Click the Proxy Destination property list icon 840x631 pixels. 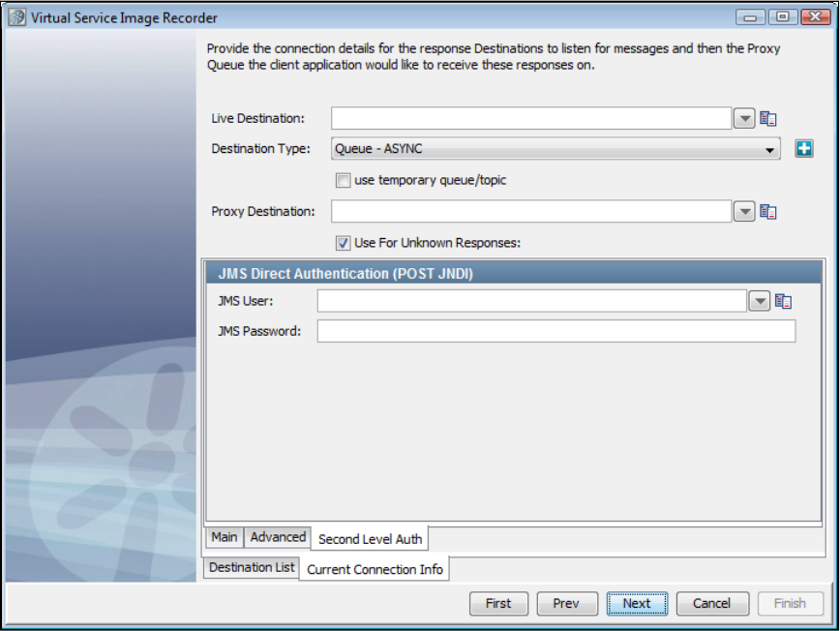(768, 212)
